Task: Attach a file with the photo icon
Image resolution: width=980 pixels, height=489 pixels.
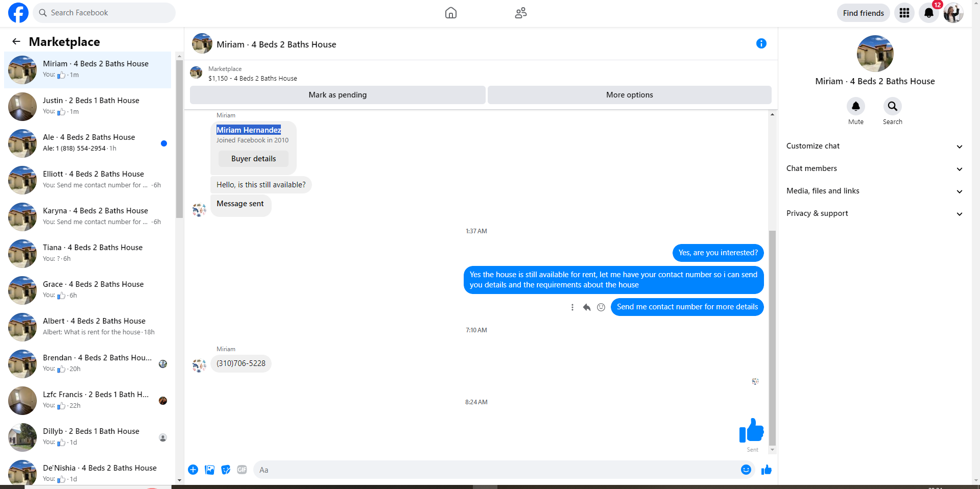Action: 209,470
